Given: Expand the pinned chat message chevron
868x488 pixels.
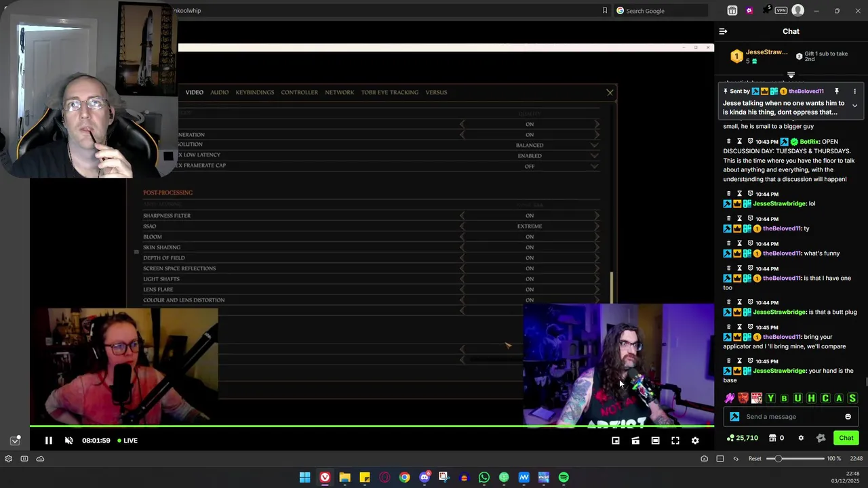Looking at the screenshot, I should tap(854, 106).
